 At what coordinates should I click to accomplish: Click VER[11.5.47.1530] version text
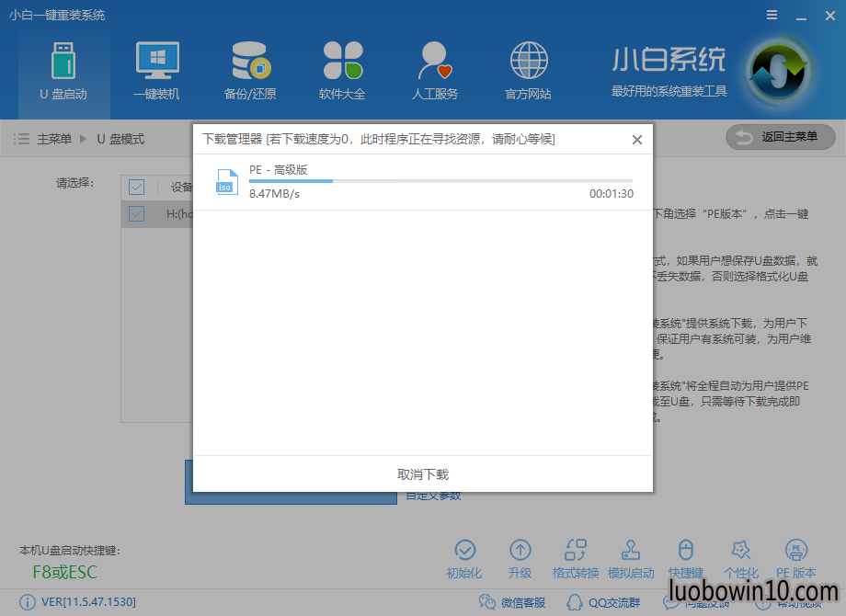[88, 602]
